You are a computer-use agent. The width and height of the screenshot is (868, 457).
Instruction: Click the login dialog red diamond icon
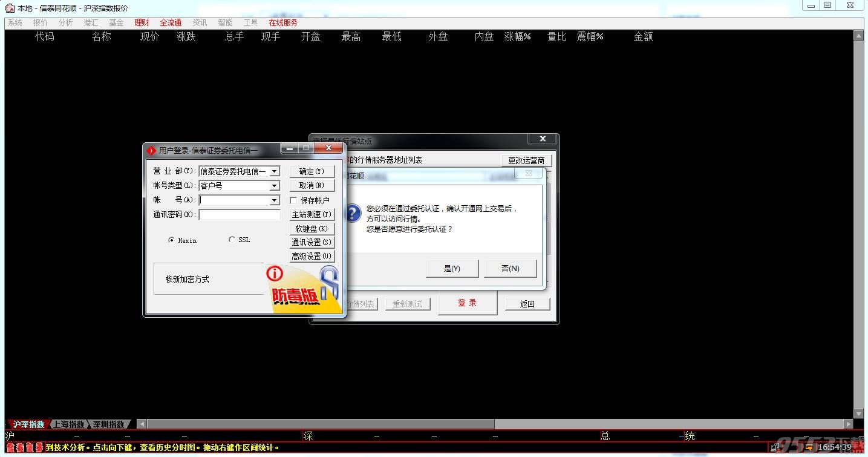point(152,150)
